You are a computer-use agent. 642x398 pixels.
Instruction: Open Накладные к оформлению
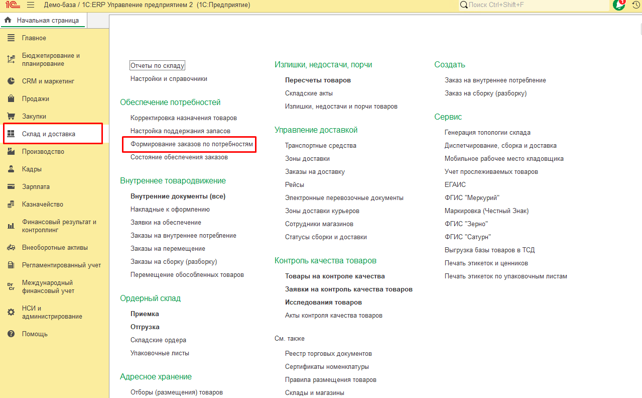[x=170, y=209]
